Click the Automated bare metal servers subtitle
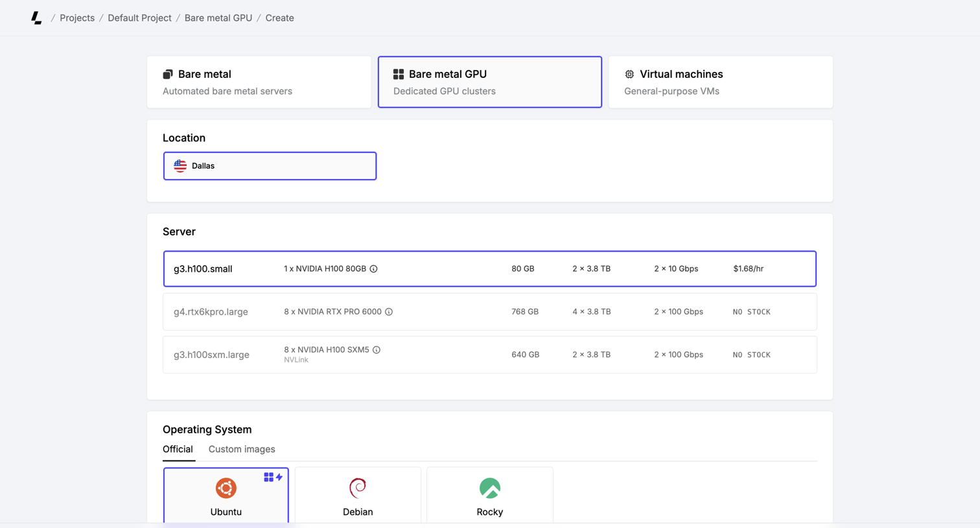Viewport: 980px width, 528px height. coord(227,91)
